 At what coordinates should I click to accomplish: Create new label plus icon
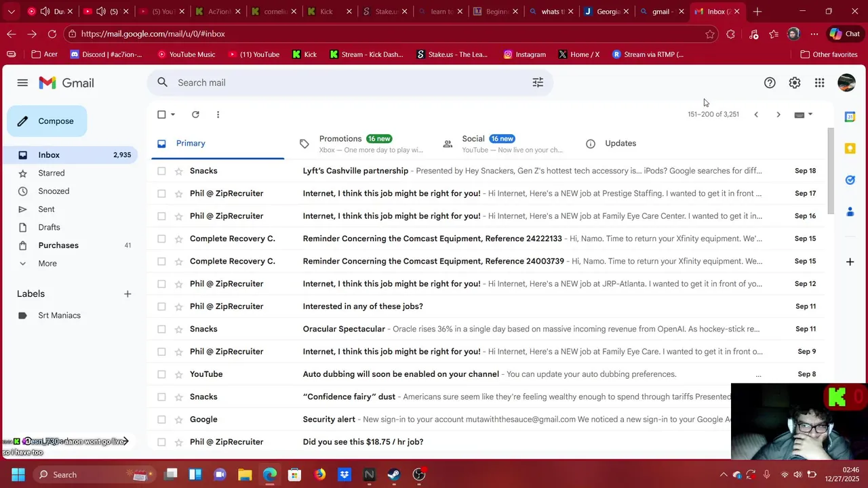pyautogui.click(x=127, y=294)
